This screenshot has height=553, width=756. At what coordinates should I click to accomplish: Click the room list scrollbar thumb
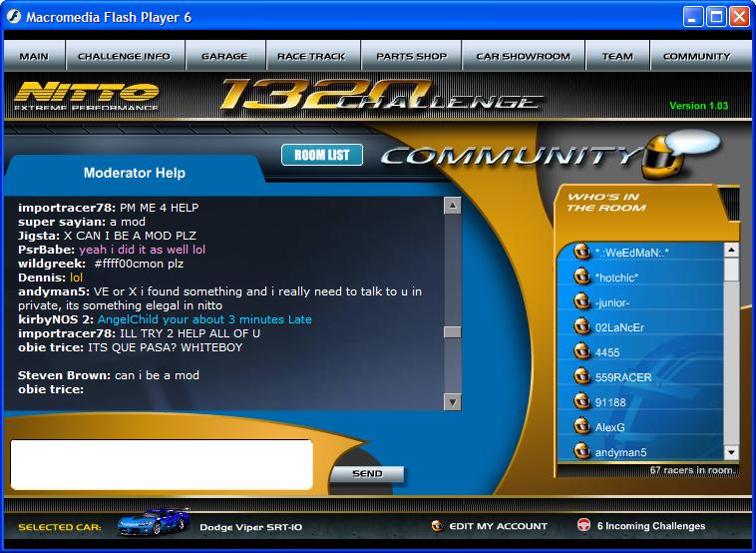point(731,270)
